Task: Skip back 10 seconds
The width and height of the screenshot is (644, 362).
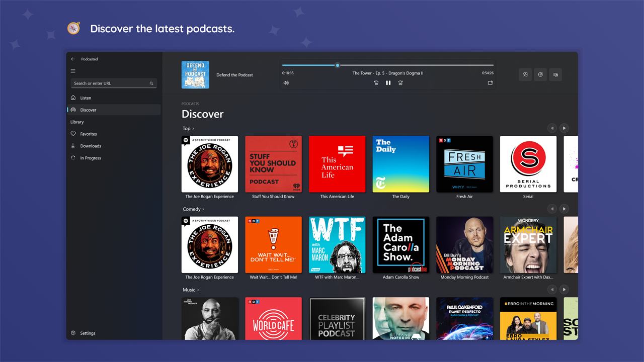Action: (x=376, y=83)
